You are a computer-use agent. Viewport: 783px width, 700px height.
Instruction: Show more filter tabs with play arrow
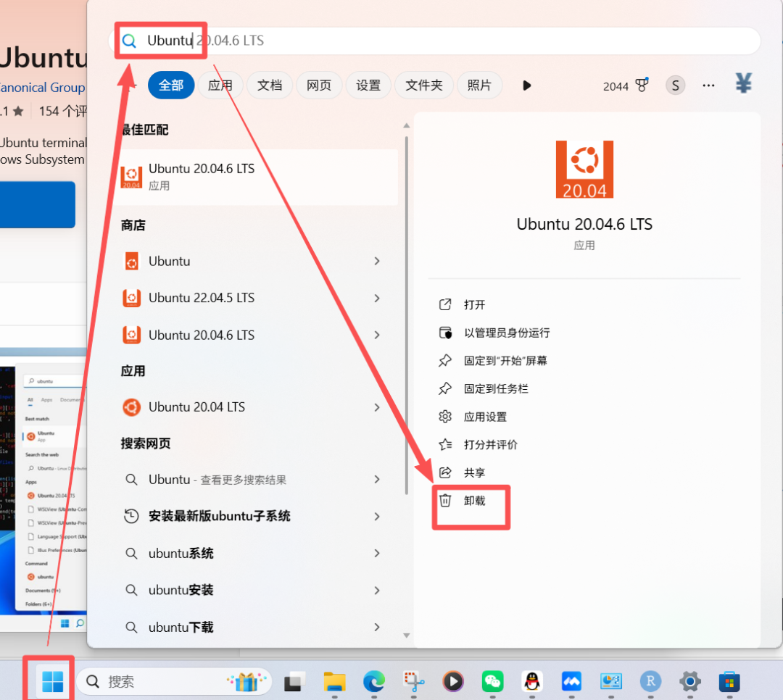pyautogui.click(x=527, y=86)
